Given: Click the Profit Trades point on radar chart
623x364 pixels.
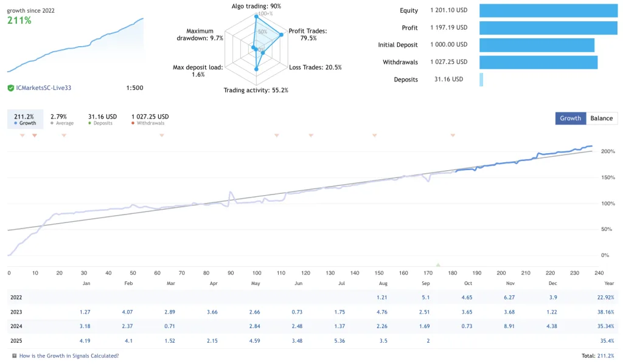Looking at the screenshot, I should [281, 35].
